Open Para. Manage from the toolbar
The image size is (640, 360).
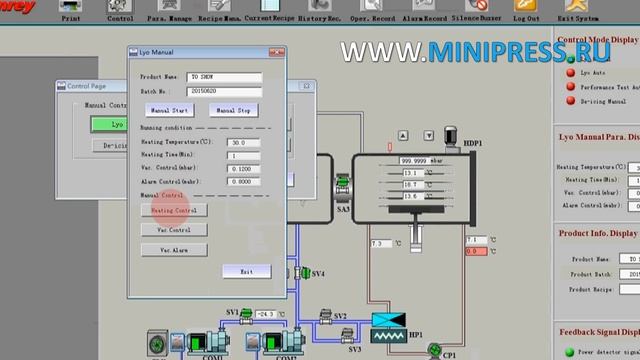point(169,7)
